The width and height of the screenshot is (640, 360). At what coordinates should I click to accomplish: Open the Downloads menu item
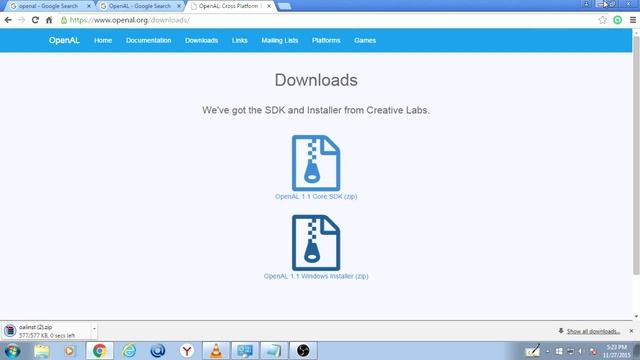click(202, 40)
